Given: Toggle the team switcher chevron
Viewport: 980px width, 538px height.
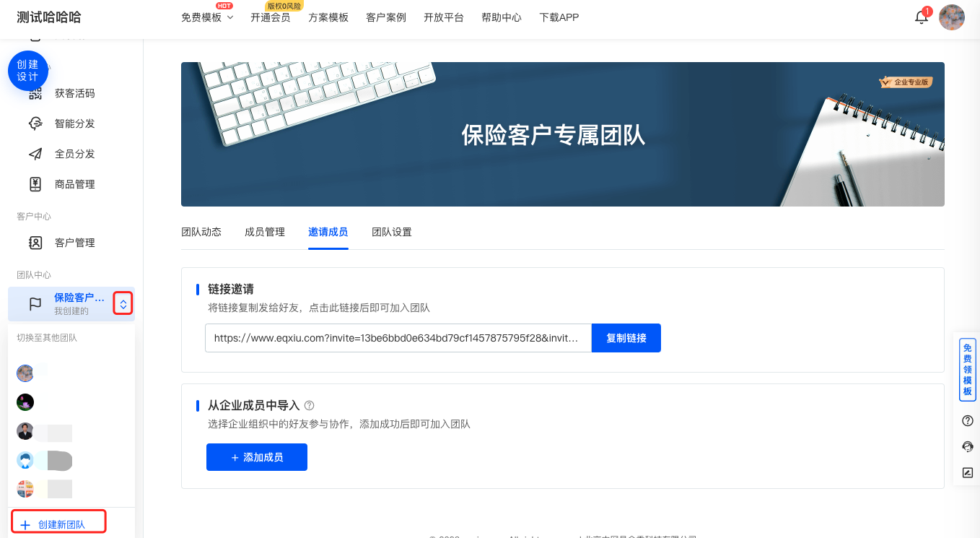Looking at the screenshot, I should 123,304.
